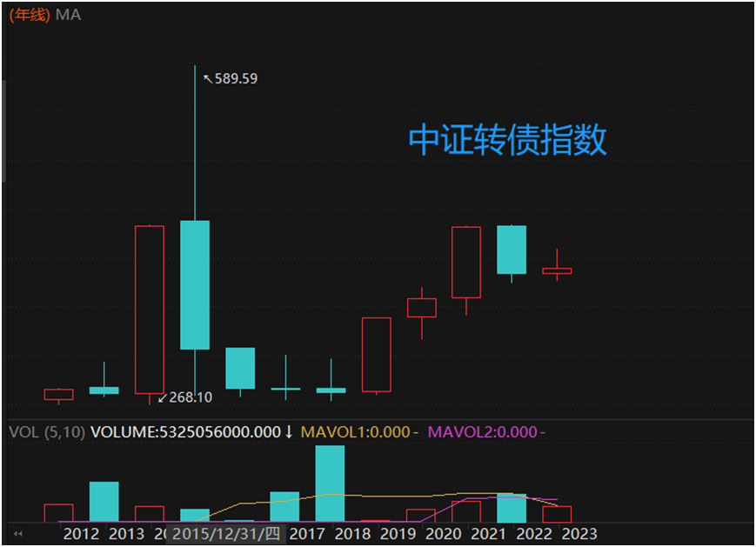Click the 2013 yearly candlestick

104,390
